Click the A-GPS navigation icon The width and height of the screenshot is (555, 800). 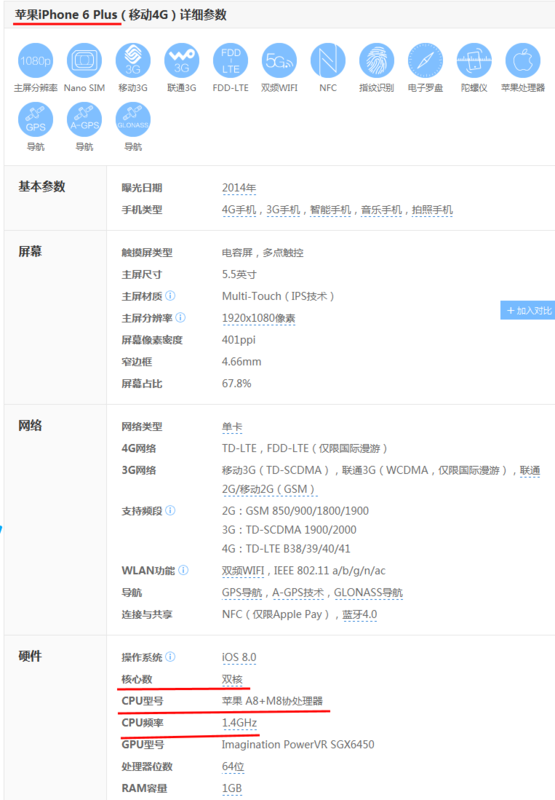coord(84,120)
